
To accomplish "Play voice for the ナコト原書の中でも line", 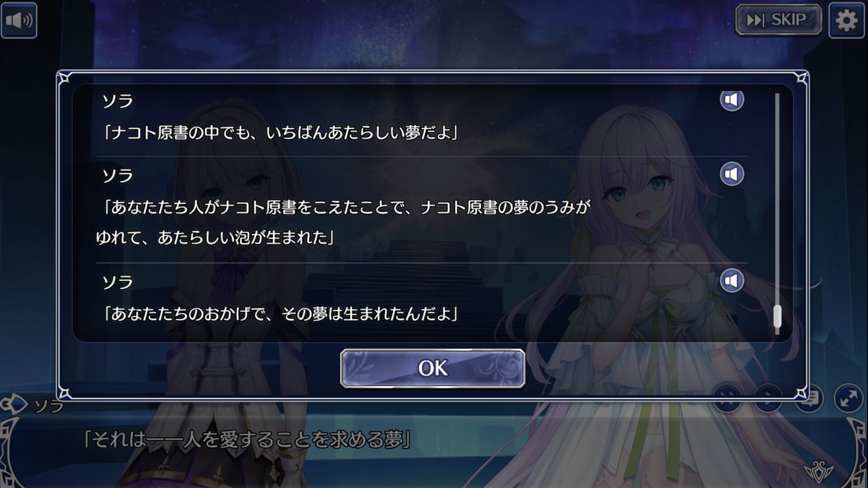I will click(x=731, y=100).
